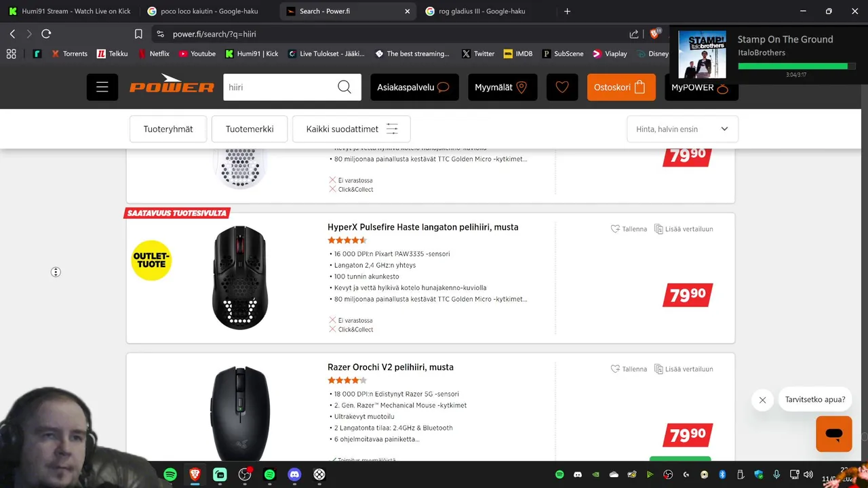Add HyperX mouse to comparison (Lisää vertailuun)
This screenshot has width=868, height=488.
(684, 229)
